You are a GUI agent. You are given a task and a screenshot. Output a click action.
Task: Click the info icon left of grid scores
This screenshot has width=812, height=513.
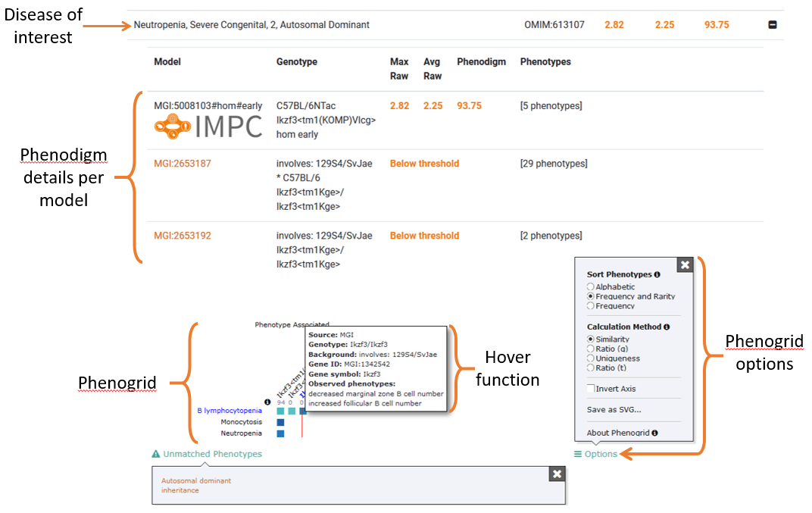point(267,402)
